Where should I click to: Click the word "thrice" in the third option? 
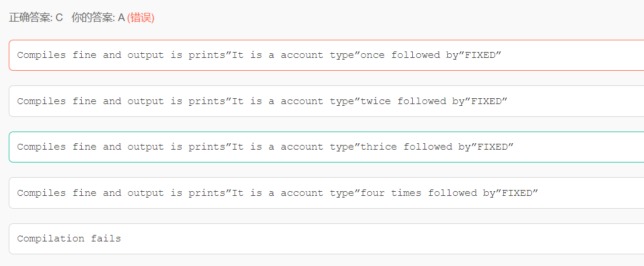point(379,147)
